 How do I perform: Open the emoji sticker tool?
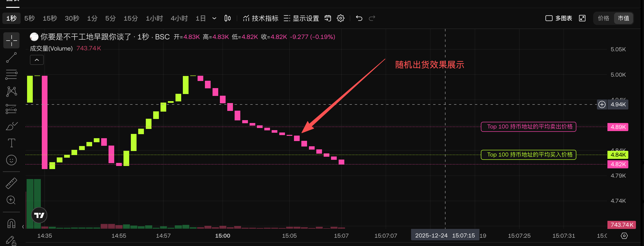click(x=11, y=160)
